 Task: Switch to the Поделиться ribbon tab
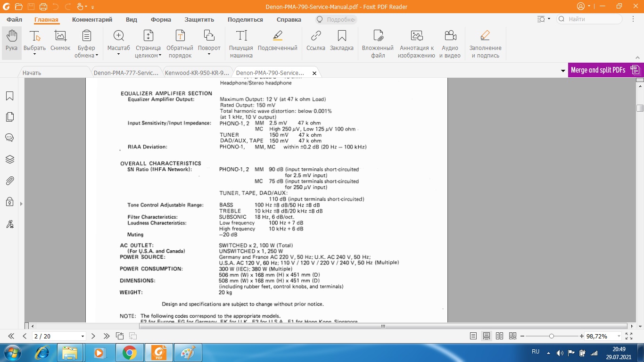point(245,20)
